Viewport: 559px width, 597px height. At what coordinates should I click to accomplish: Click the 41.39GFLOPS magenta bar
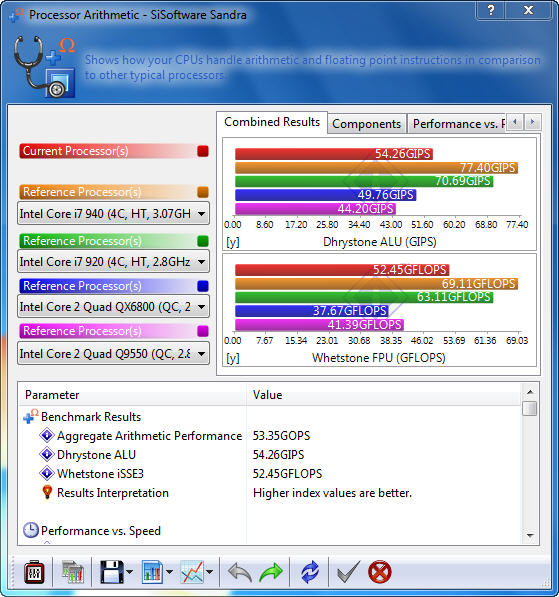point(319,325)
